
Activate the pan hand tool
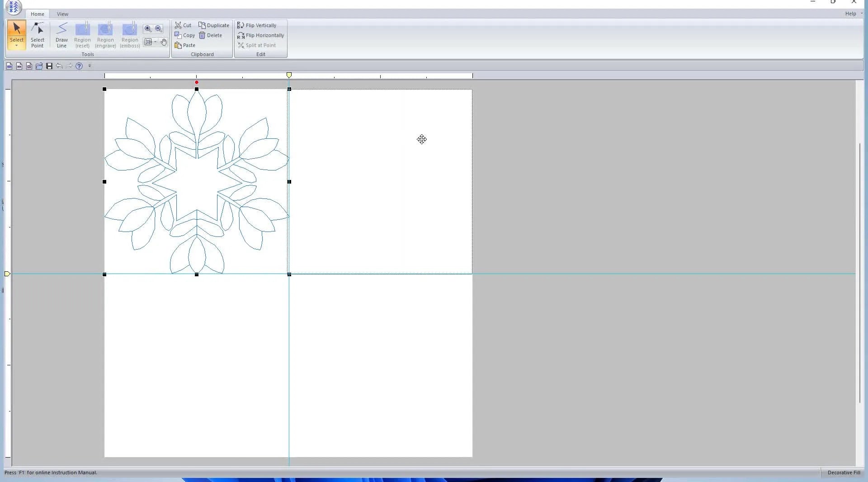[164, 42]
